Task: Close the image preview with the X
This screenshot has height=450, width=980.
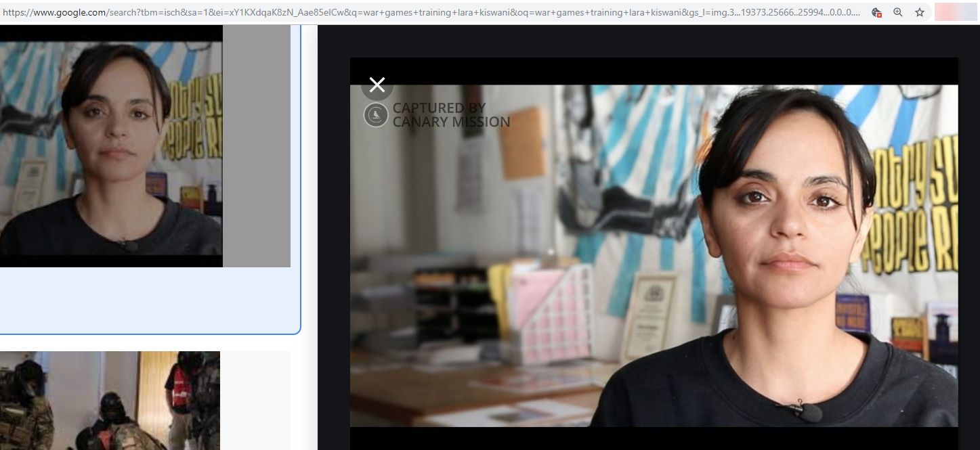Action: click(377, 85)
